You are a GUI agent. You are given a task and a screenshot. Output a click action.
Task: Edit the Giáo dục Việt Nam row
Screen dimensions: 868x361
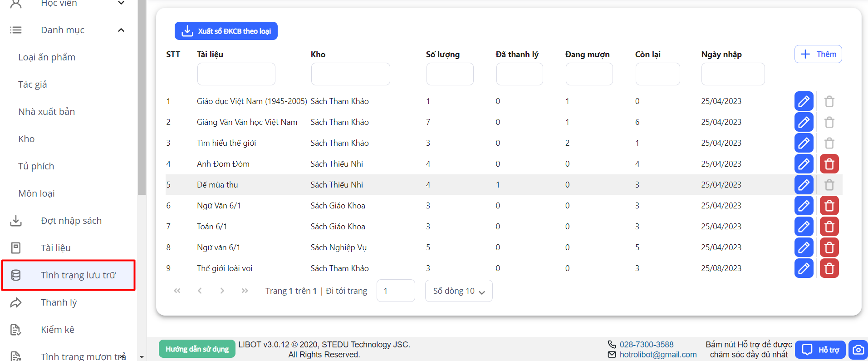(x=803, y=101)
